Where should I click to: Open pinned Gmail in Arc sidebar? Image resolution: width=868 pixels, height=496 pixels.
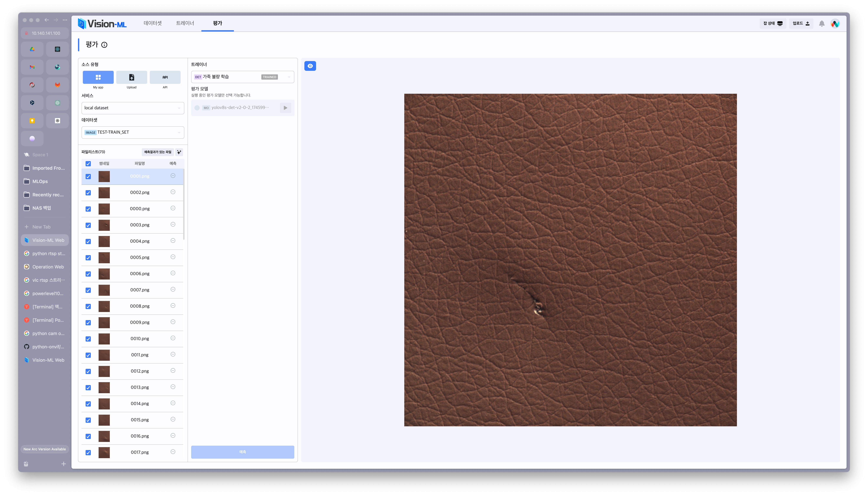32,67
